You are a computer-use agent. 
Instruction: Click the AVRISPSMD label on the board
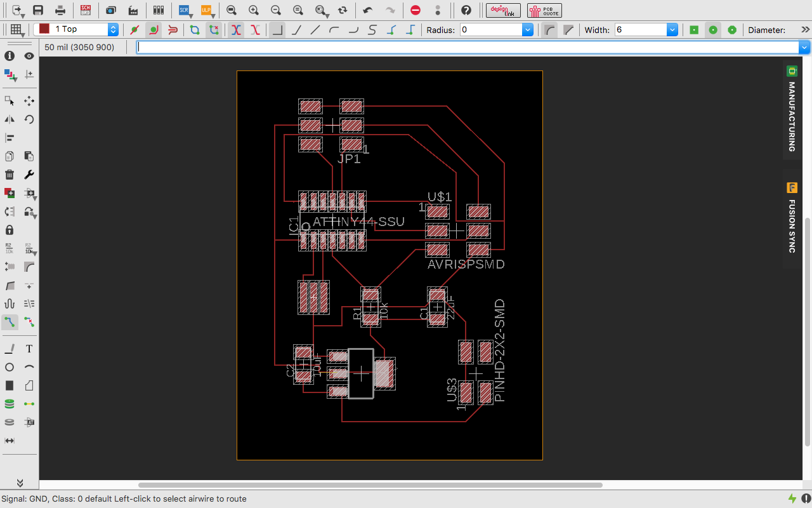(x=466, y=264)
